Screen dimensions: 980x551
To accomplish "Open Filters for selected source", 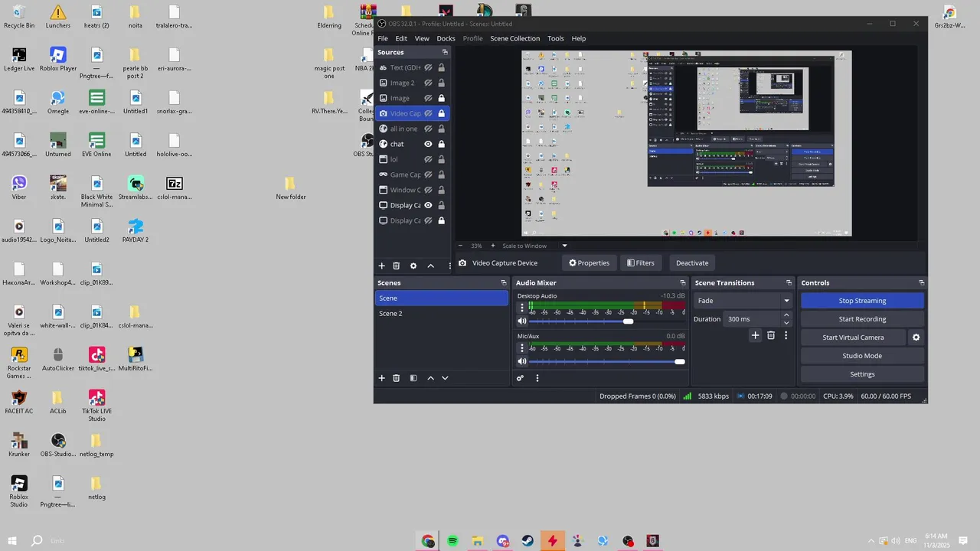I will point(641,262).
